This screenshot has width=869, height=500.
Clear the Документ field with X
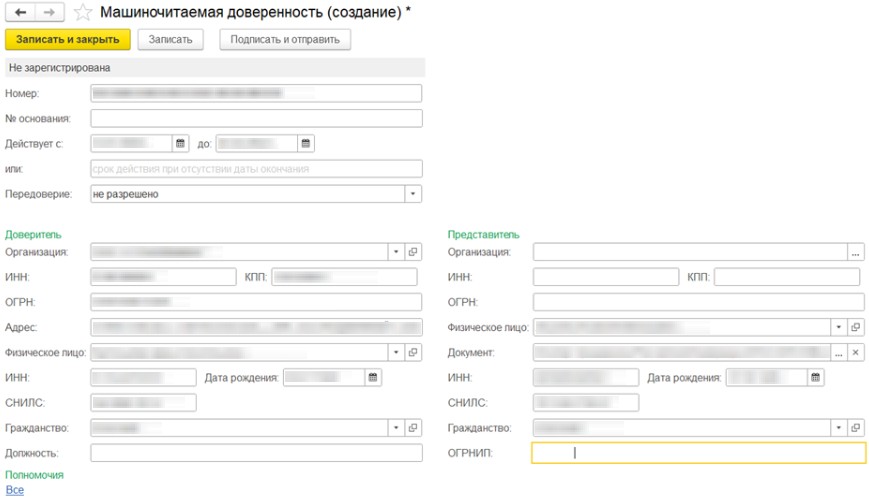[856, 353]
